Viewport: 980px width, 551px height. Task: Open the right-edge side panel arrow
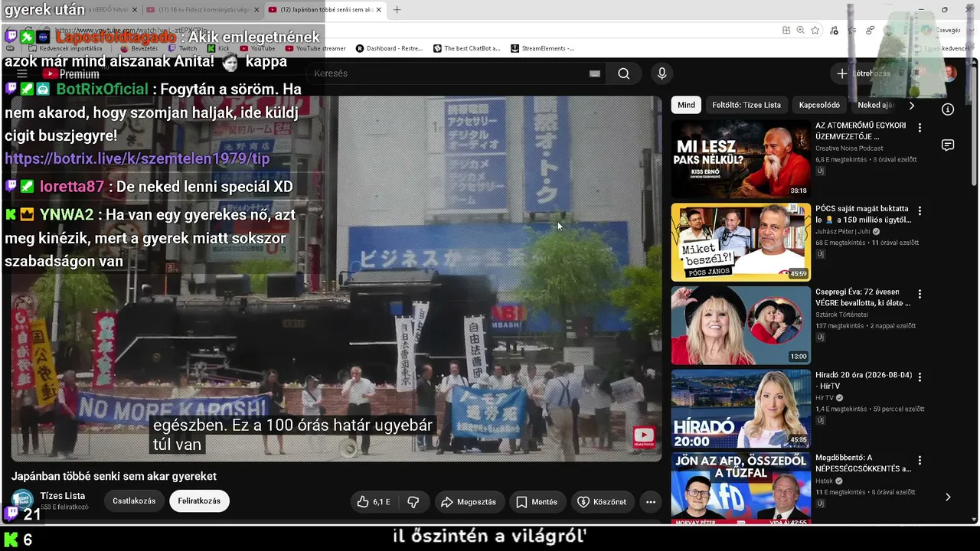[x=948, y=497]
